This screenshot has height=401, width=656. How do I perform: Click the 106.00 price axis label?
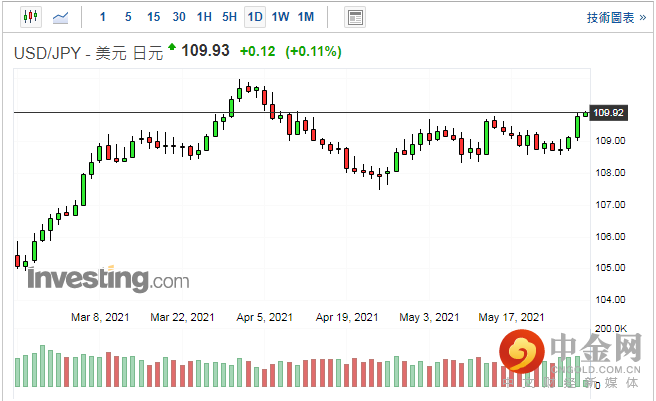(x=610, y=236)
